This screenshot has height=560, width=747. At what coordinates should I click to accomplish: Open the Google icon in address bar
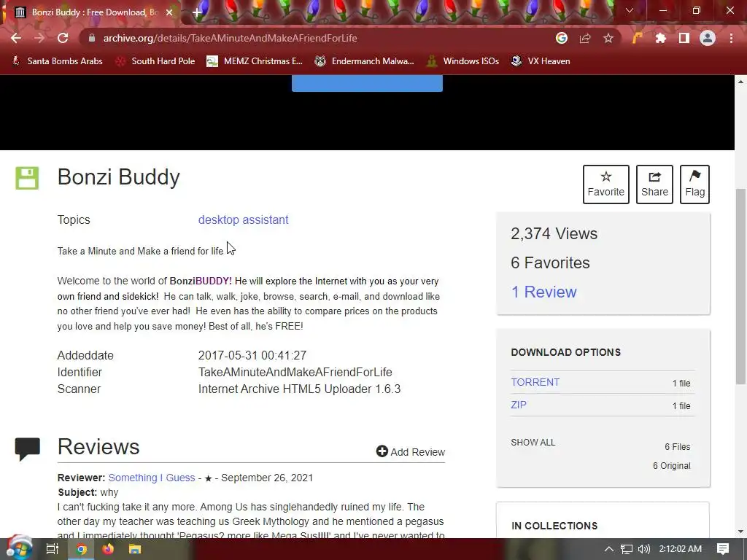[562, 38]
